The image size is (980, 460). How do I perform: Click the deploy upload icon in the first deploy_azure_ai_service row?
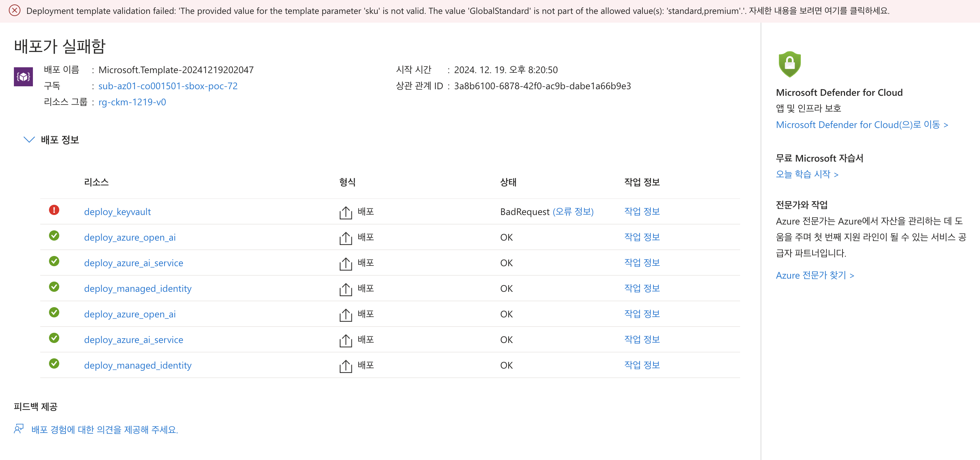pyautogui.click(x=346, y=263)
